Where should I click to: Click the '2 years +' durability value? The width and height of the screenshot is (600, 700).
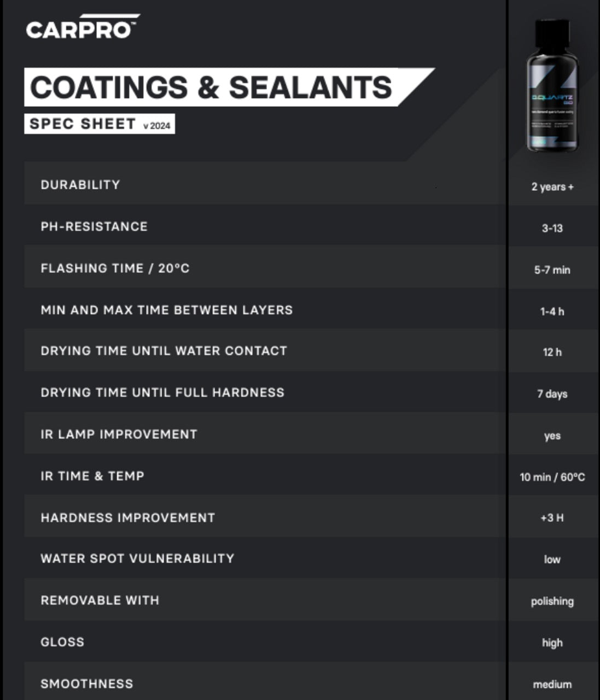552,187
